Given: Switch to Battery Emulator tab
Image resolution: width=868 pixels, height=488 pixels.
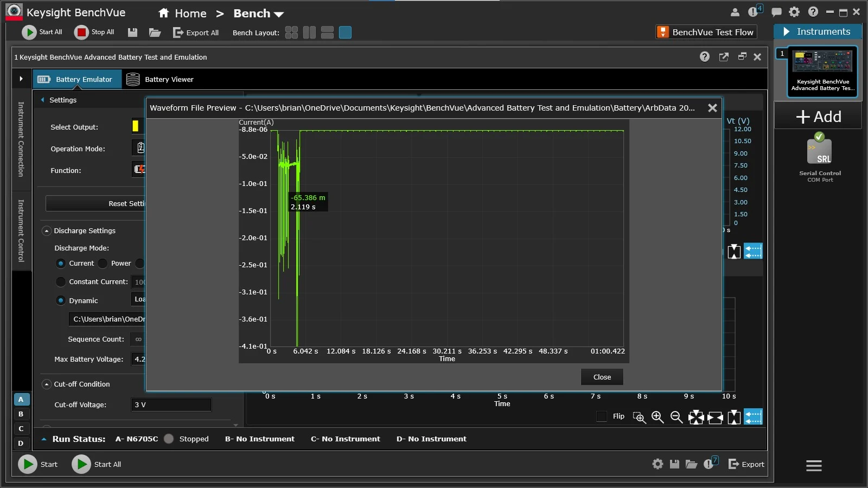Looking at the screenshot, I should (x=77, y=79).
